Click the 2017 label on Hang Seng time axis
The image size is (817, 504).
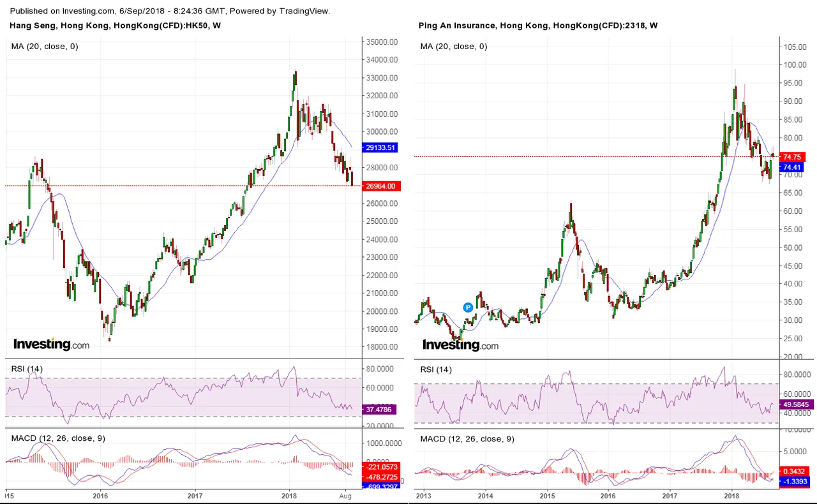click(x=195, y=495)
